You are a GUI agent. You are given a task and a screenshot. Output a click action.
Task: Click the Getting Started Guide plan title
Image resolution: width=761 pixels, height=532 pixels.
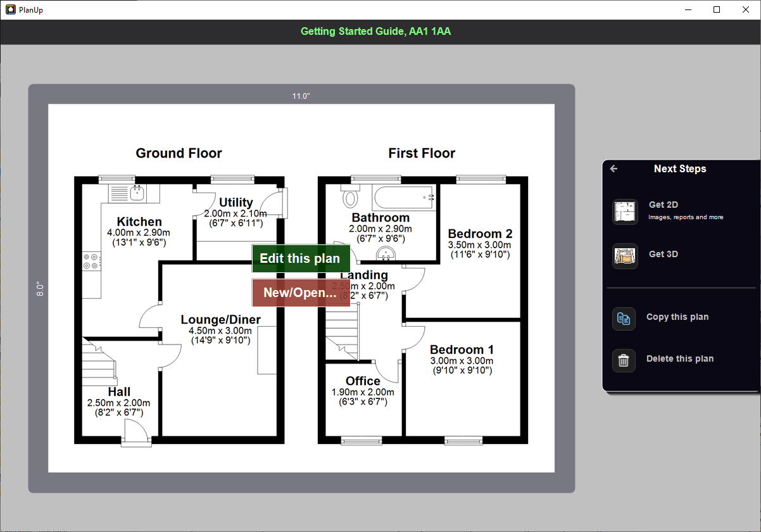(x=375, y=32)
